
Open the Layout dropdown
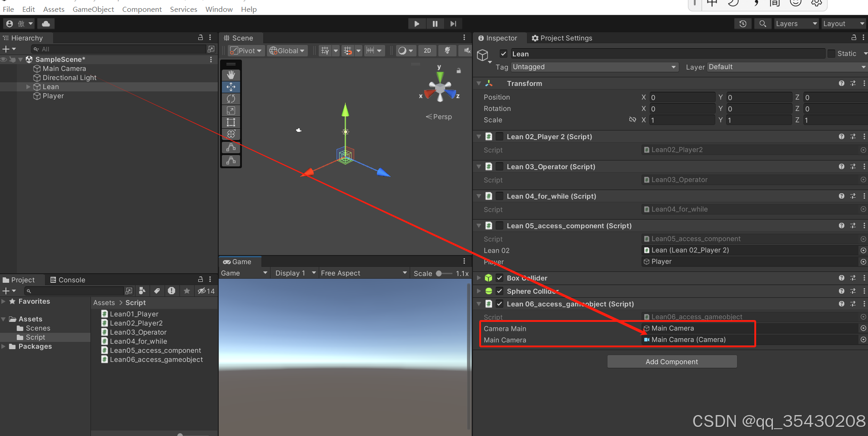click(843, 24)
